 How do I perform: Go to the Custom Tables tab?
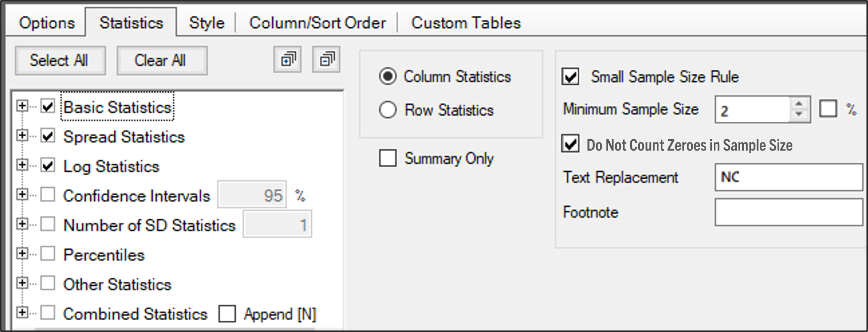point(466,23)
